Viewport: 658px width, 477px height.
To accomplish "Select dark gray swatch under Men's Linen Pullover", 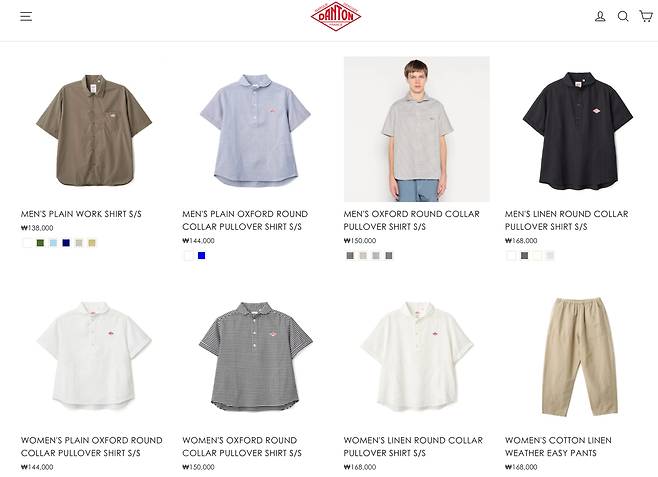I will coord(525,255).
